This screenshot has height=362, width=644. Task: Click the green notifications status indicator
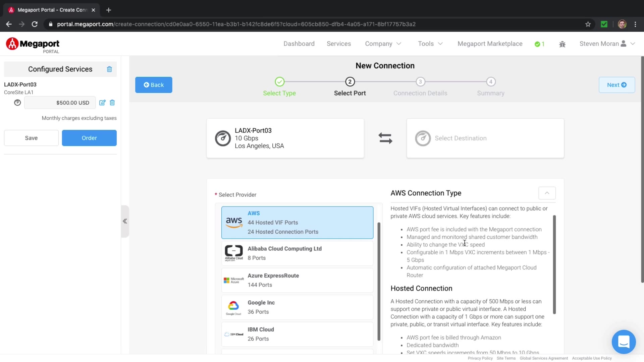click(539, 44)
